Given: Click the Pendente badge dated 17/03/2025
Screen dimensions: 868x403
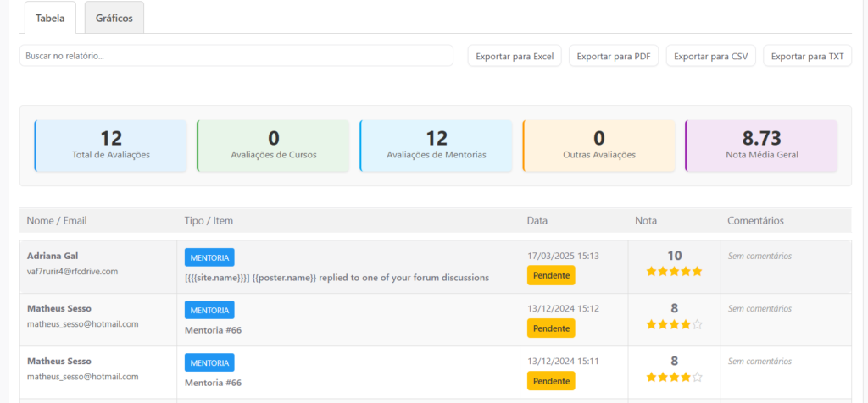Looking at the screenshot, I should [x=551, y=275].
